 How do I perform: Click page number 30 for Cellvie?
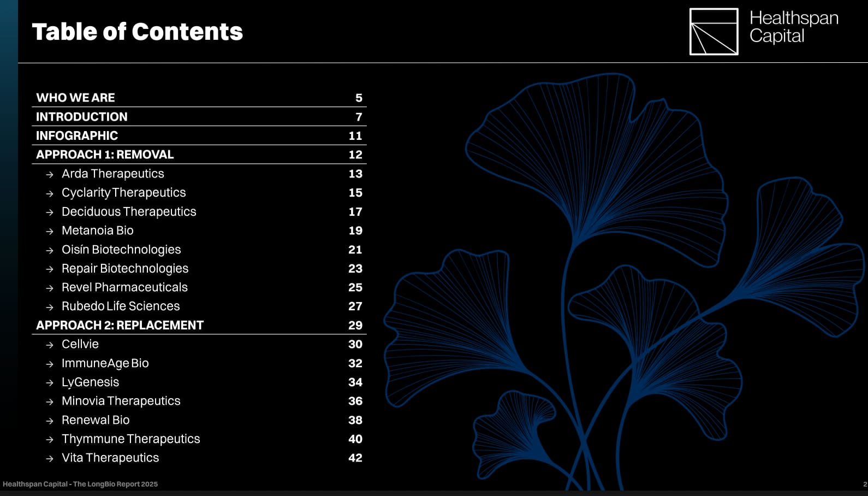click(355, 344)
